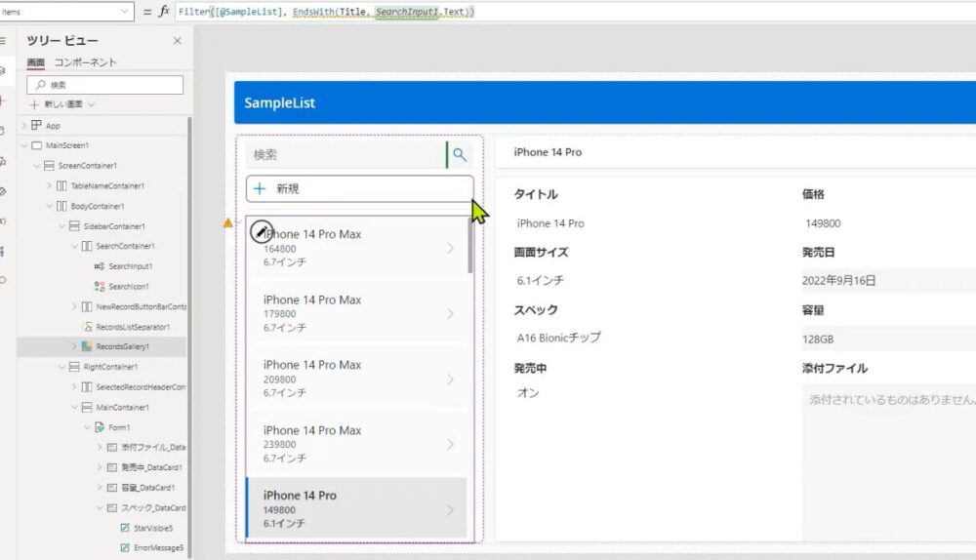This screenshot has height=560, width=976.
Task: Click the magnifier search icon
Action: click(460, 154)
